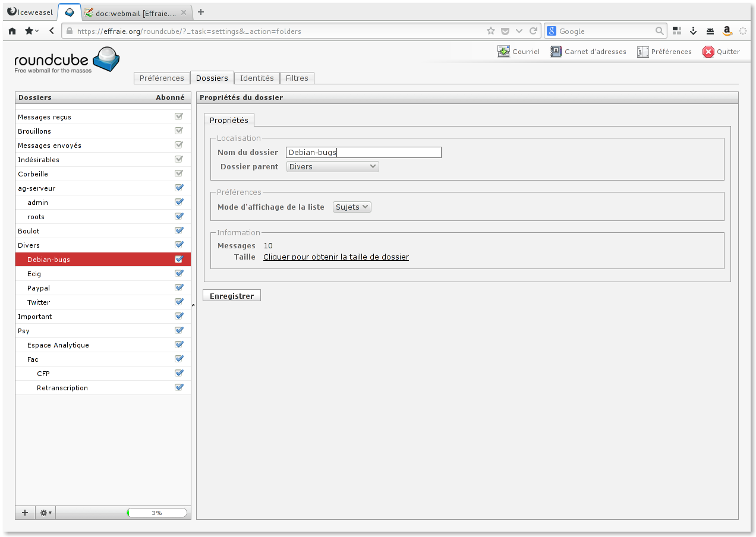
Task: Click the bookmark star in the address bar
Action: [490, 31]
